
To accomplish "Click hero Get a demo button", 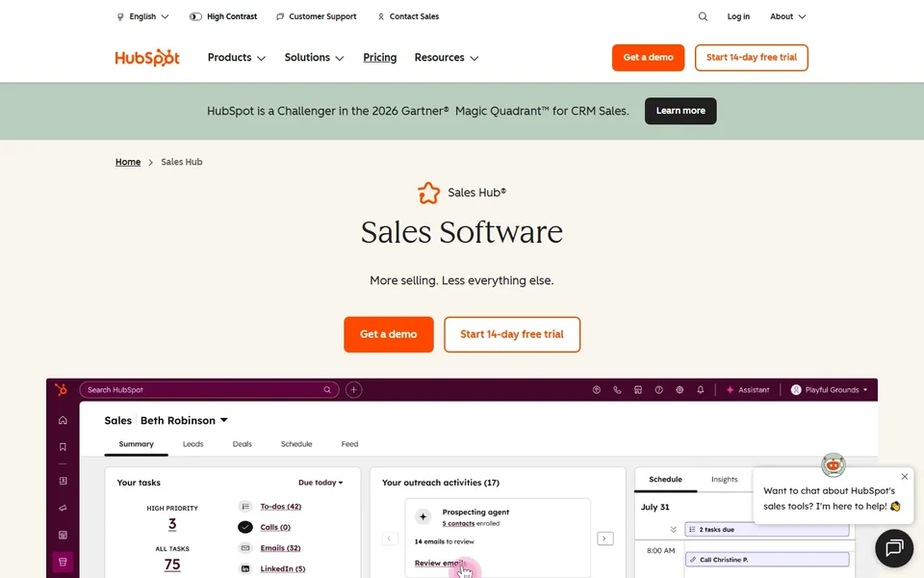I will point(388,334).
